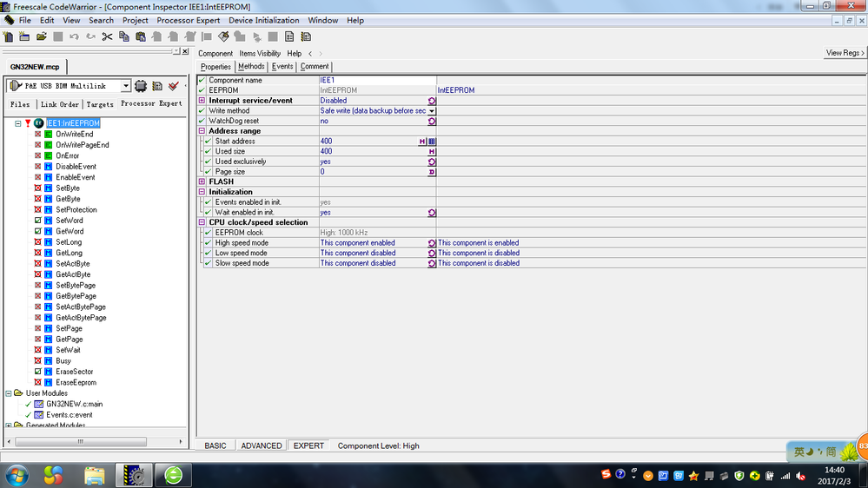Select BASIC component level

click(215, 446)
